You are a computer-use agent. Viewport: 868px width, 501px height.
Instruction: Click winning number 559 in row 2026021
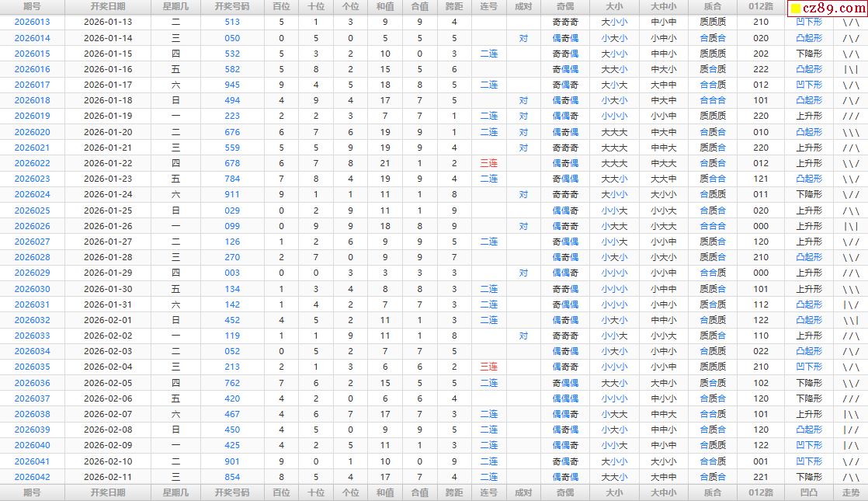[232, 148]
